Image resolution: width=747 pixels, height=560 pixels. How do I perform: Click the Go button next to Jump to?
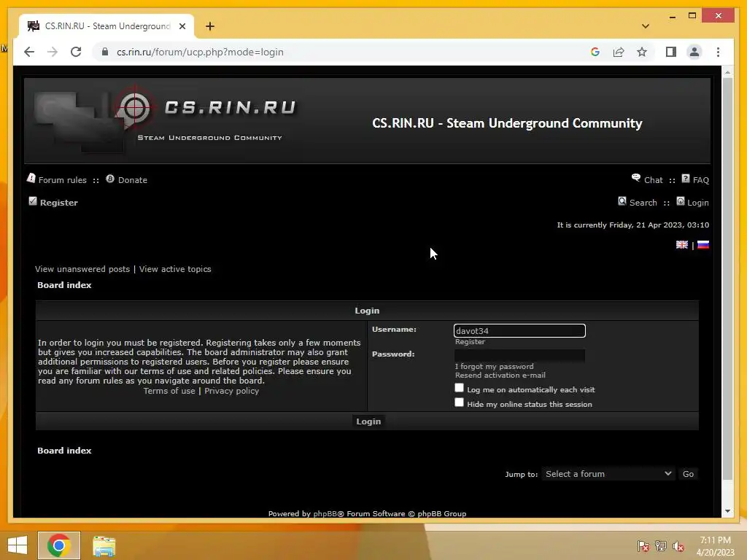[688, 474]
